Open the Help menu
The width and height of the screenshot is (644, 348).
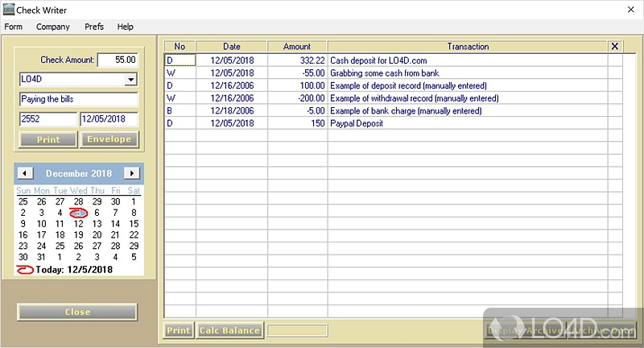(x=125, y=27)
